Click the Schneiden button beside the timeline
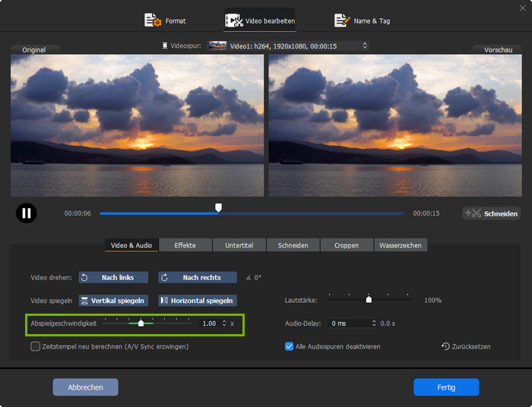 [x=491, y=213]
